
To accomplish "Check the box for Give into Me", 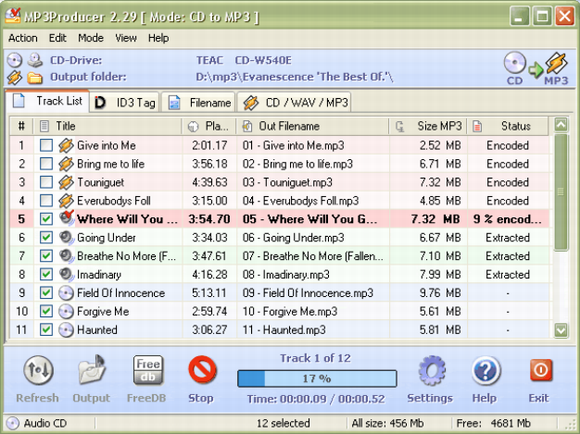I will coord(46,145).
